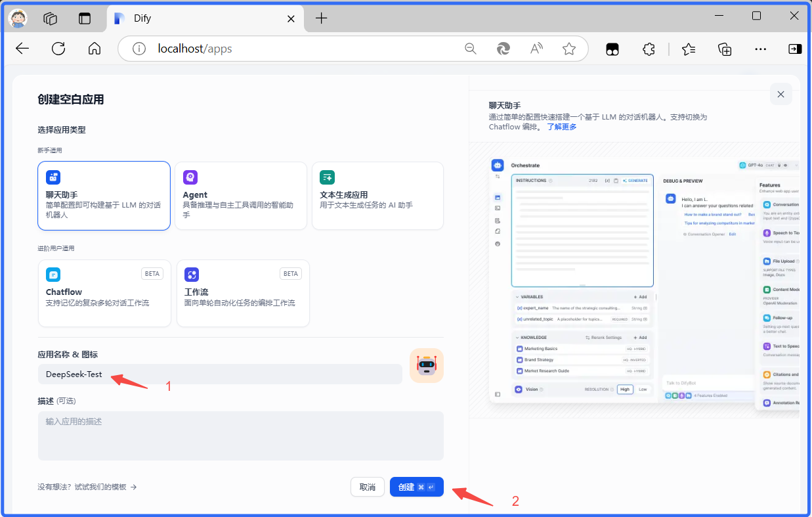Pick the 工作流 app type card
Screen dimensions: 812x517
(243, 293)
